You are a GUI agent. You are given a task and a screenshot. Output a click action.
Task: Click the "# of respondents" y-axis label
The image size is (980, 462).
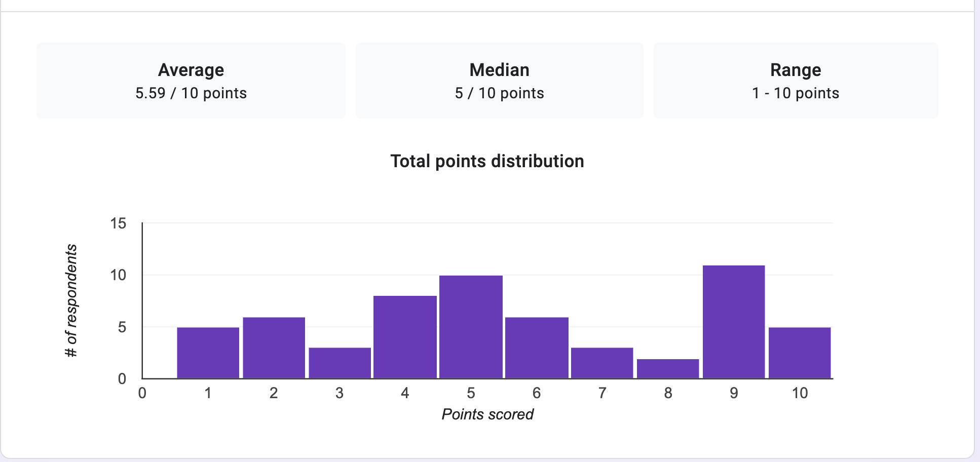(71, 300)
